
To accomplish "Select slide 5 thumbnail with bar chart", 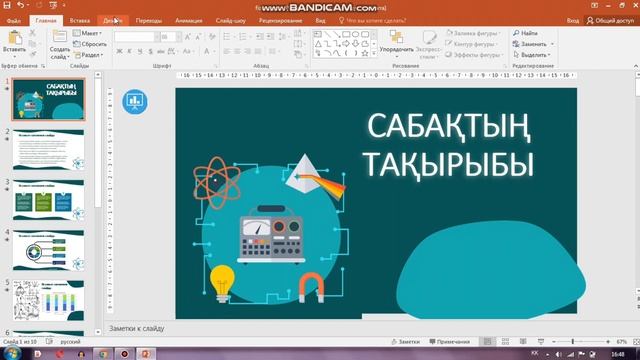I will coord(49,300).
